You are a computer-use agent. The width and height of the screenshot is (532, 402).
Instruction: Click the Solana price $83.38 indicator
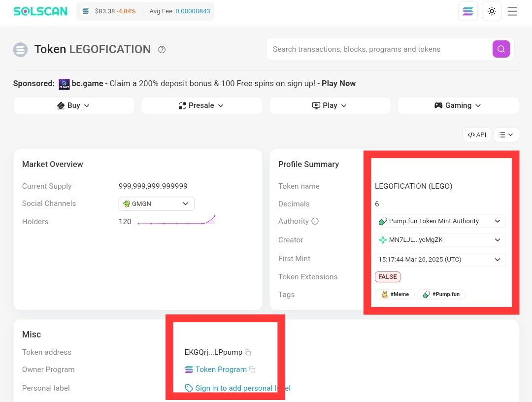[x=105, y=11]
